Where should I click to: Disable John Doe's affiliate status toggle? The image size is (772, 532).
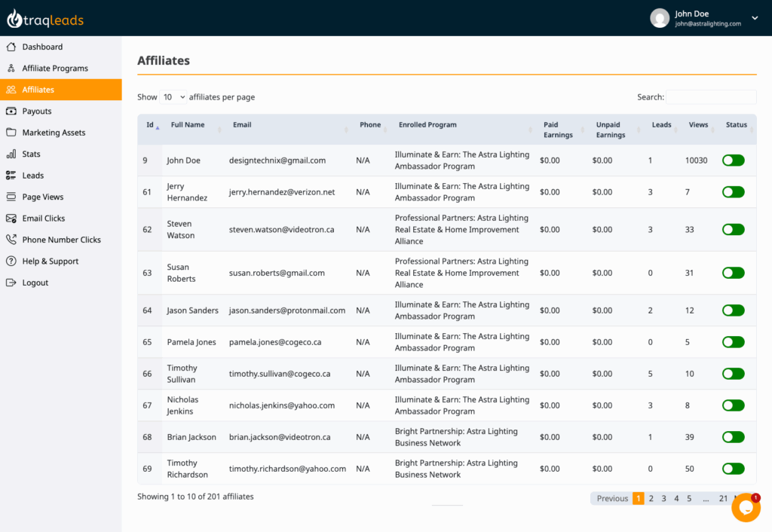coord(733,160)
